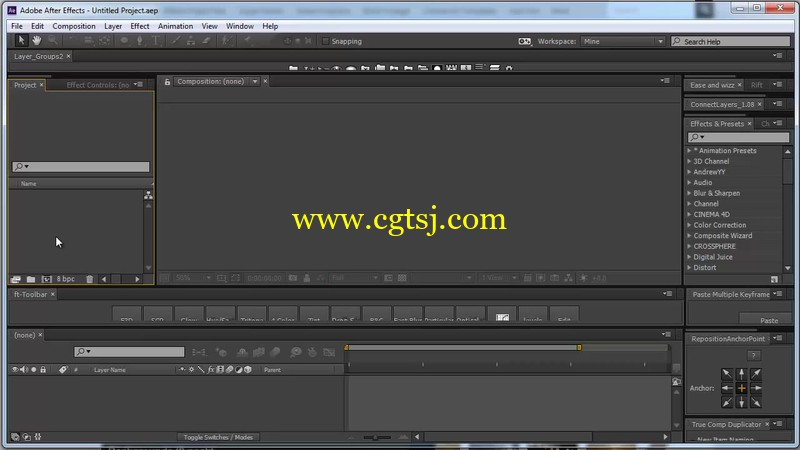Select the Hand tool
Viewport: 800px width, 450px height.
37,40
